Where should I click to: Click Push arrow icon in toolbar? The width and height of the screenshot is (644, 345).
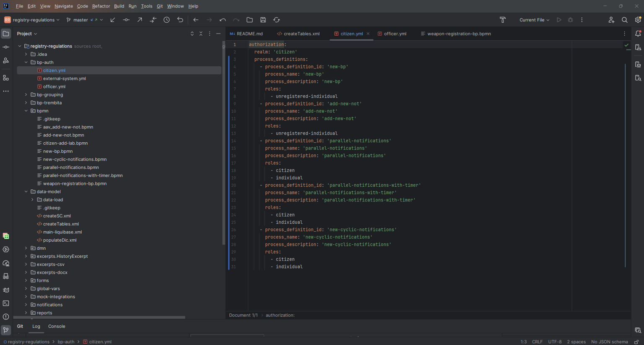coord(140,20)
